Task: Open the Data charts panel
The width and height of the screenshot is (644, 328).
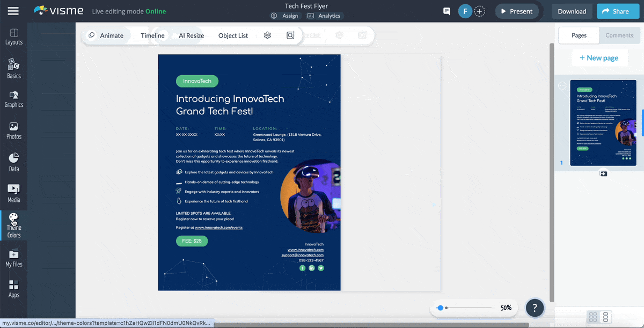Action: [x=14, y=162]
